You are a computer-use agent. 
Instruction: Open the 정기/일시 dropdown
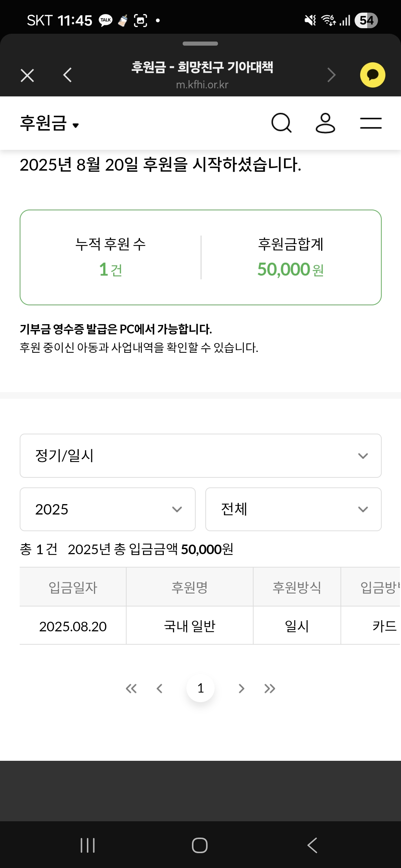pos(200,456)
